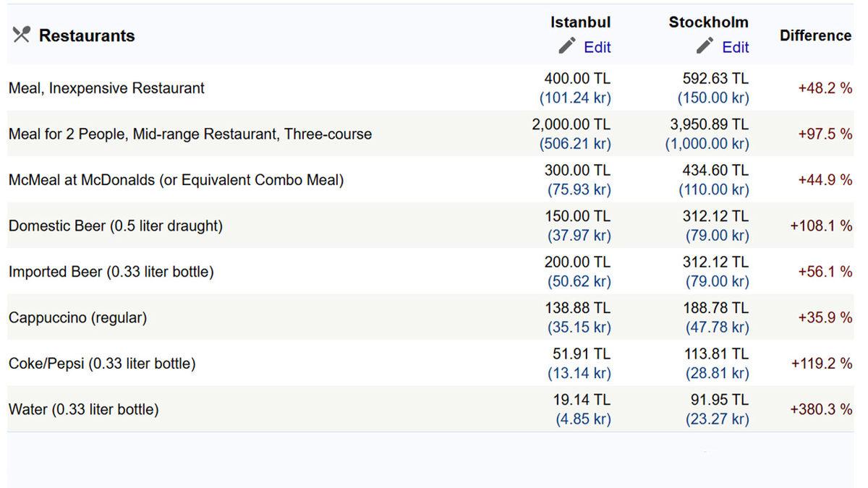
Task: Select the Istanbul column header
Action: click(580, 22)
